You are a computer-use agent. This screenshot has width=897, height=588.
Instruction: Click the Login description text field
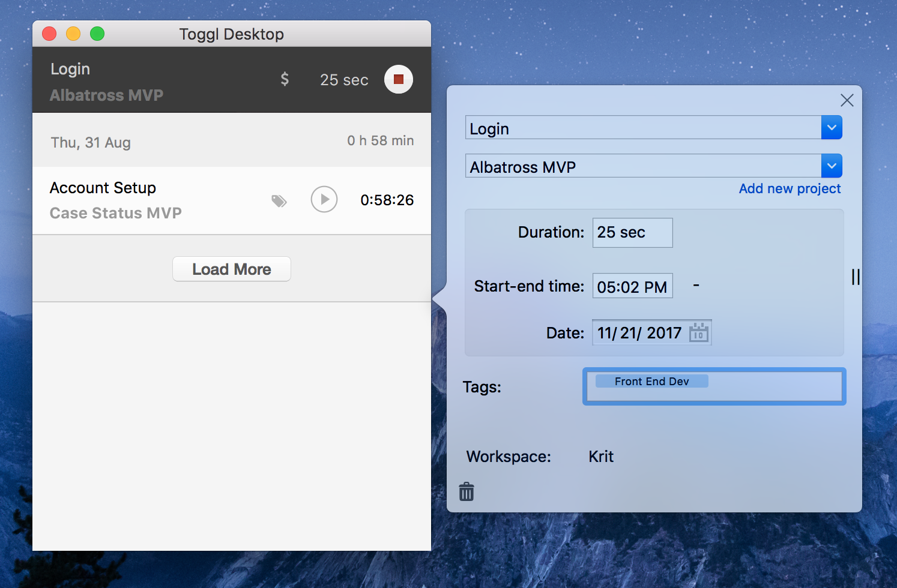[644, 127]
